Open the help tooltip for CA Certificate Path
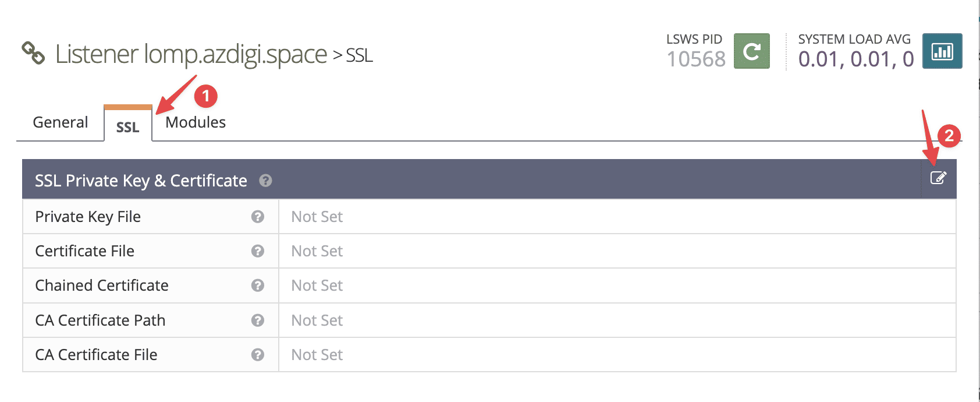The width and height of the screenshot is (980, 402). point(258,320)
